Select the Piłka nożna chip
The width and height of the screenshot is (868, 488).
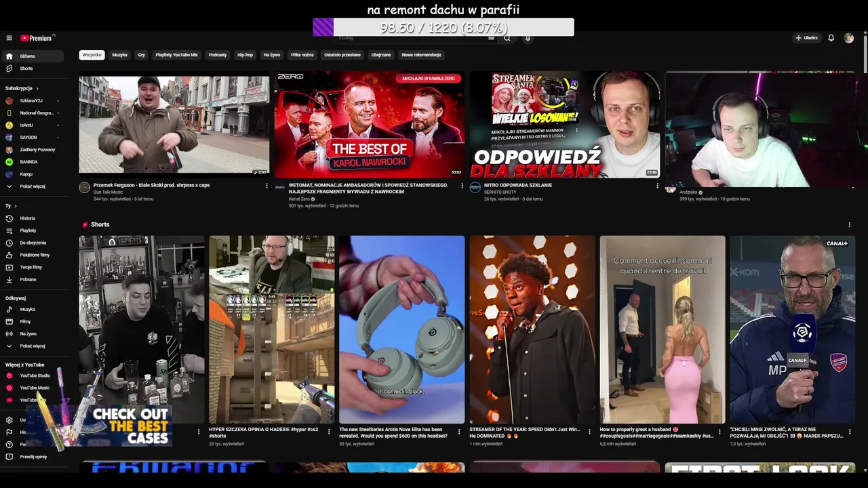pos(302,55)
